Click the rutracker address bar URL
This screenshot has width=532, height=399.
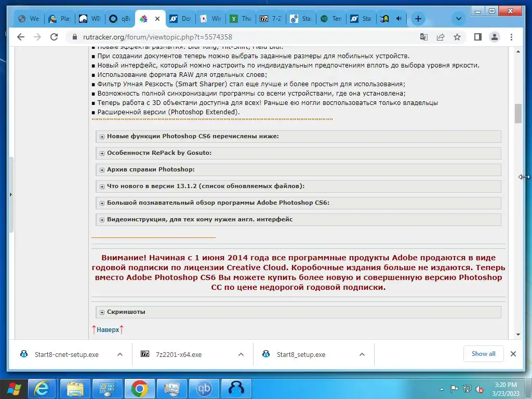157,37
